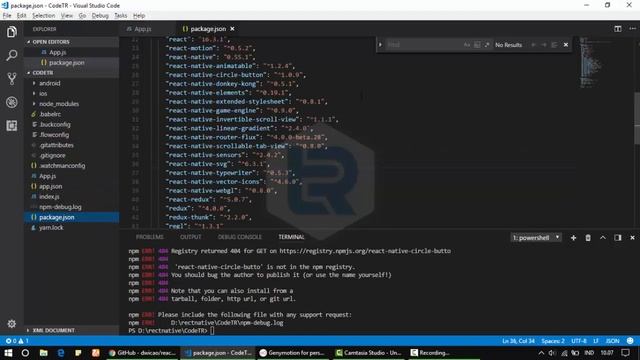Viewport: 640px width, 360px height.
Task: Create a new terminal
Action: pos(573,238)
